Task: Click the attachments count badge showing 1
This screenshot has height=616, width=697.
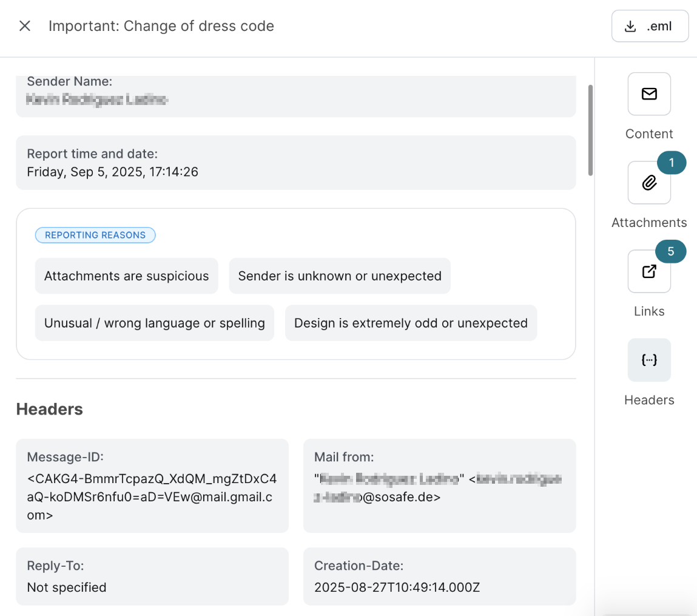Action: pyautogui.click(x=672, y=163)
